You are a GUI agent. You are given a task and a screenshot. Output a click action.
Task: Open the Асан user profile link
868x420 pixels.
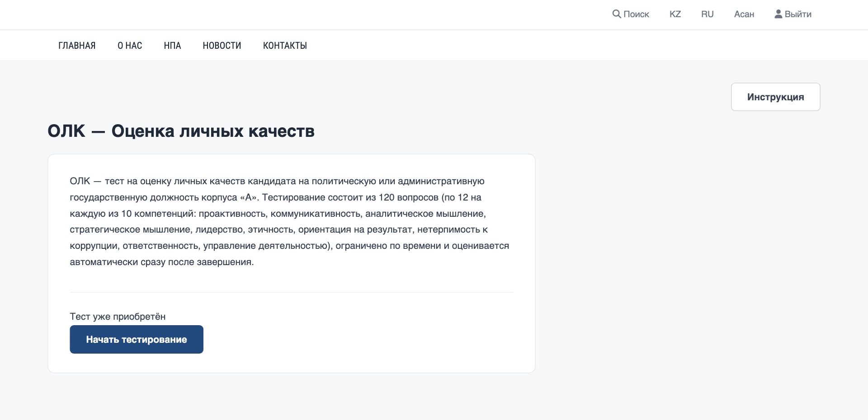(744, 14)
